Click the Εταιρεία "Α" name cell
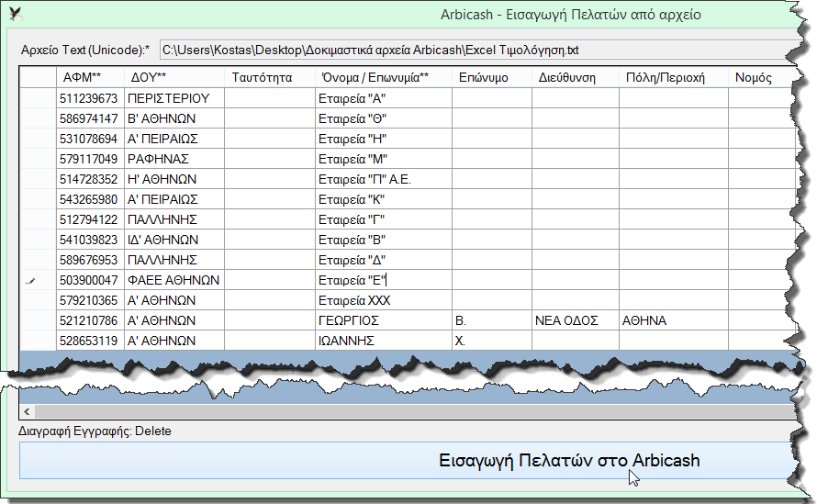This screenshot has width=817, height=504. pos(384,98)
